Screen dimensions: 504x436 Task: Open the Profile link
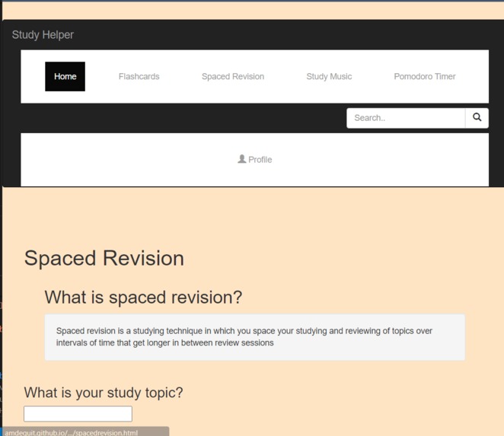(255, 159)
